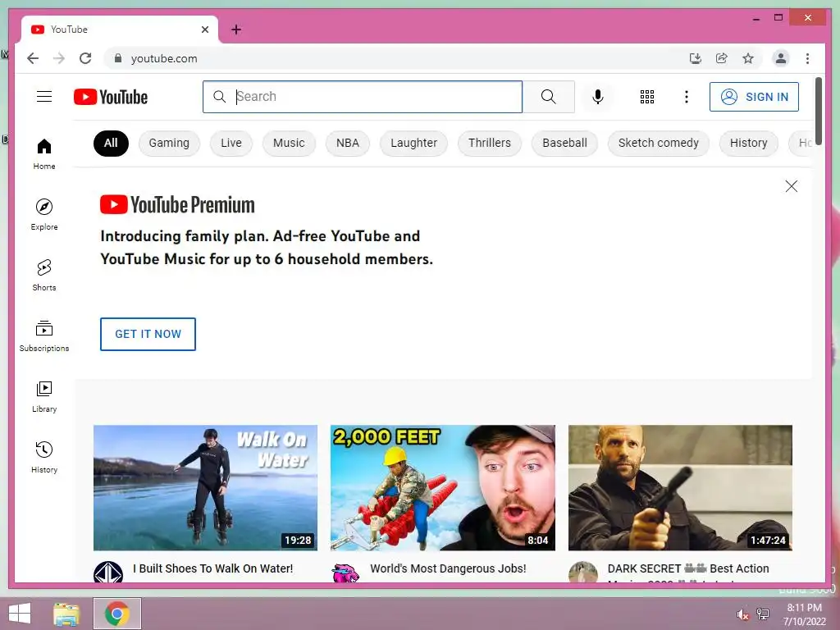840x630 pixels.
Task: Click title I Built Shoes To Walk On Water!
Action: (x=213, y=568)
